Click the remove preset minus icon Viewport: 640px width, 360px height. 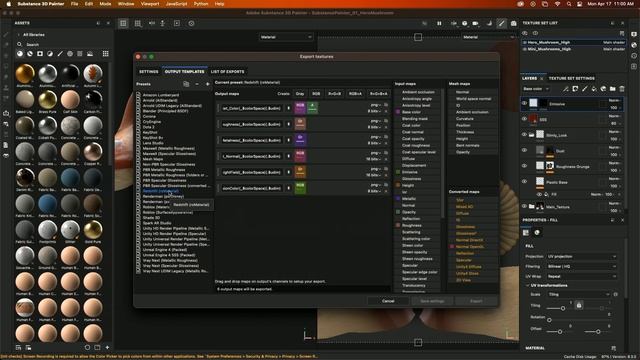click(x=197, y=84)
